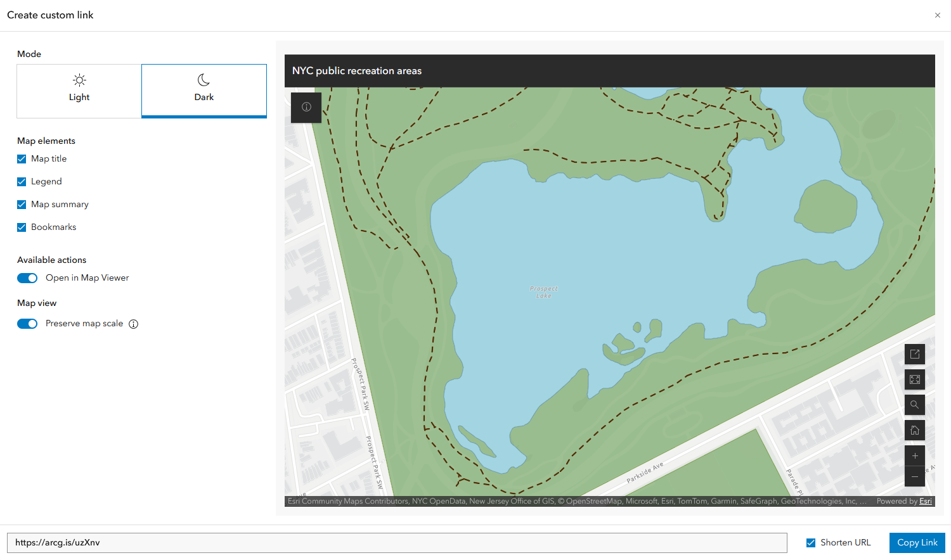
Task: Uncheck the Map title element
Action: [x=21, y=158]
